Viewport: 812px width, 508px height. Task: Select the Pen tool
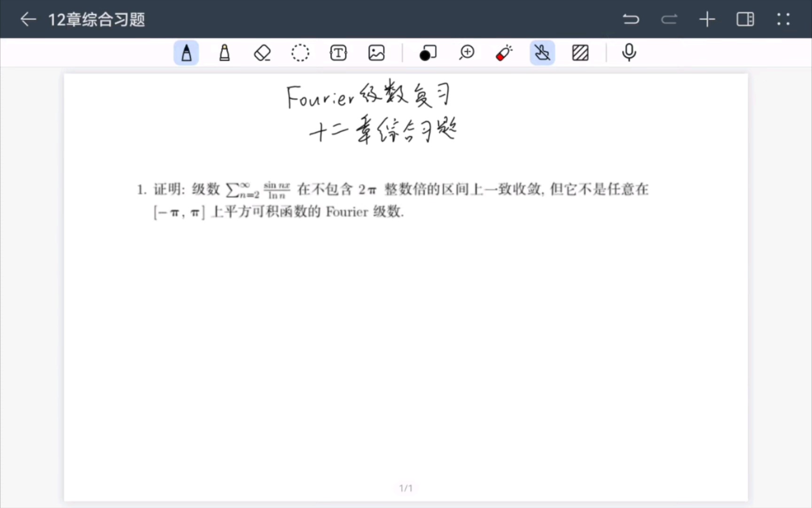[187, 53]
